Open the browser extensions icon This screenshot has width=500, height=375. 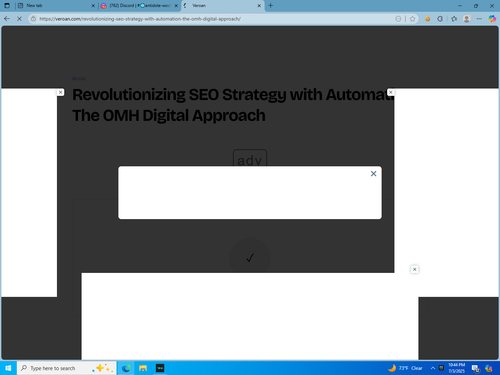(440, 19)
